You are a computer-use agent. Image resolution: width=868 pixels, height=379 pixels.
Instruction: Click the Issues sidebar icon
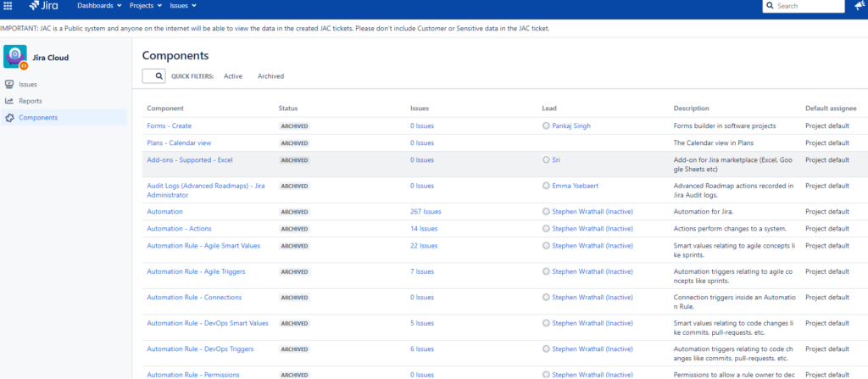point(8,84)
